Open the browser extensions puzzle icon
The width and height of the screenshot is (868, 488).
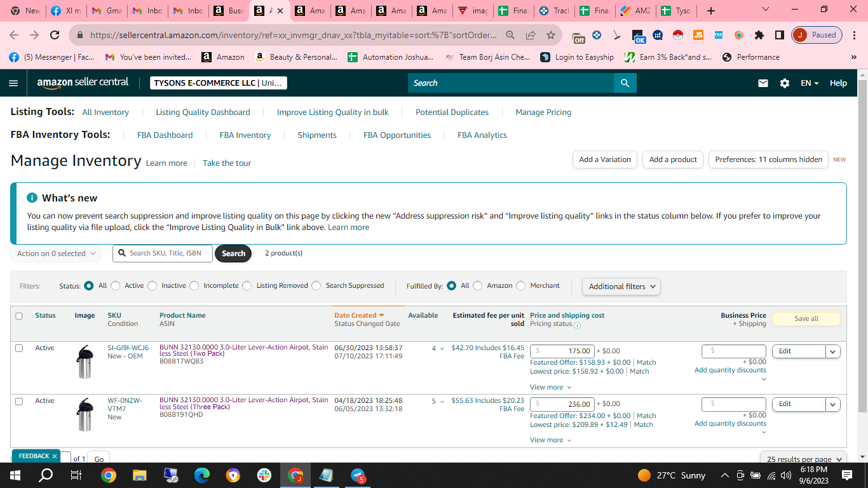coord(759,35)
